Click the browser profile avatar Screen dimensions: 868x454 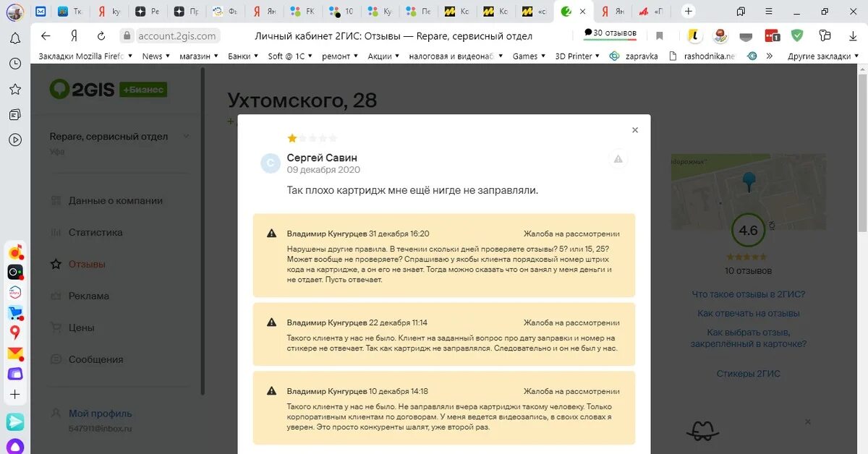coord(15,12)
